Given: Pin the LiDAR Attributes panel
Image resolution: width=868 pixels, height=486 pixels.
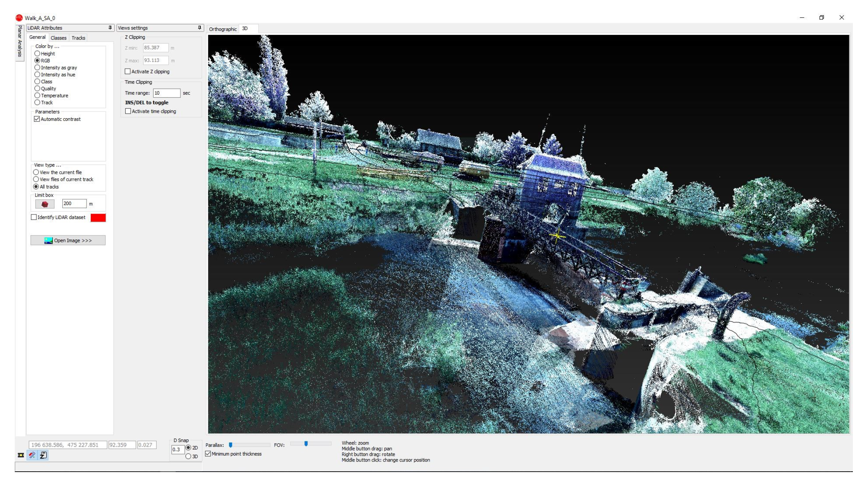Looking at the screenshot, I should pos(110,28).
